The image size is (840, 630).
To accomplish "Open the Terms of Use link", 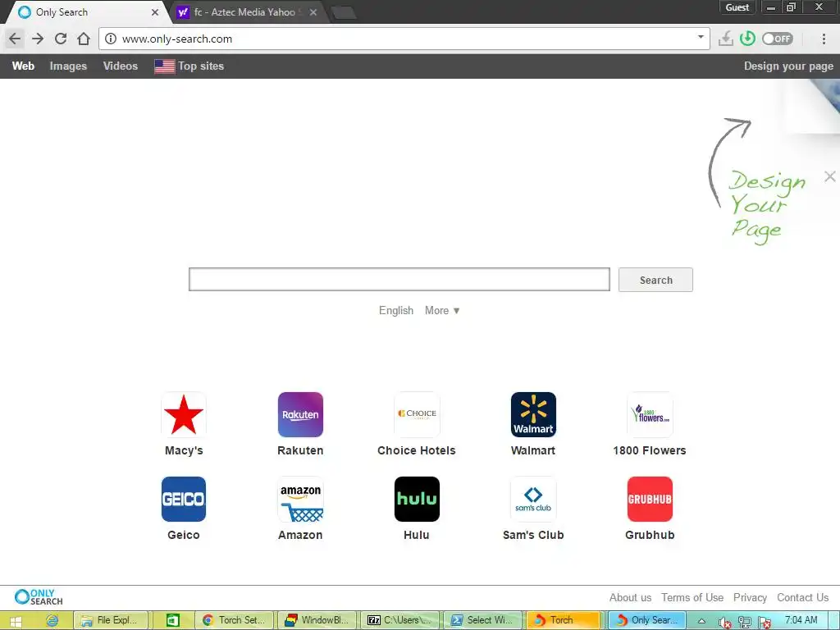I will tap(692, 597).
